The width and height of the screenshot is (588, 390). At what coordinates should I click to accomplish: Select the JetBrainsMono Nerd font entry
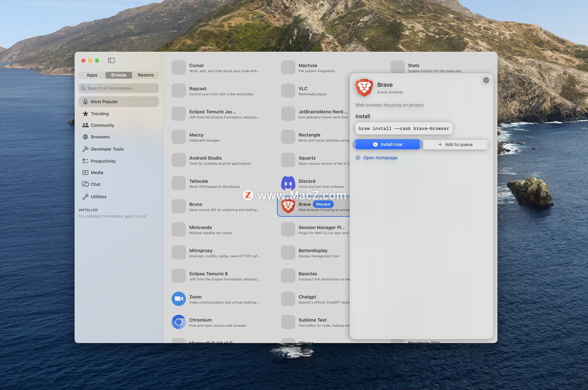tap(315, 114)
